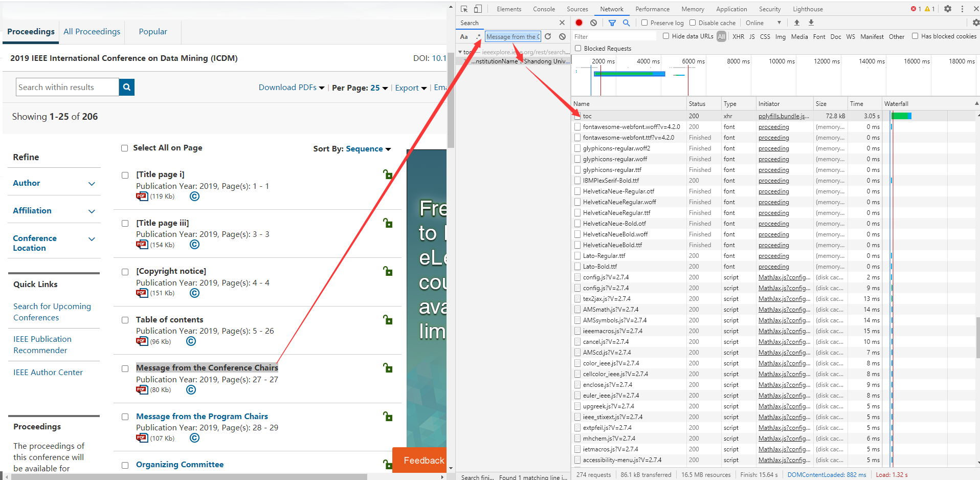Import HAR file with upload arrow
Viewport: 980px width, 480px height.
click(x=797, y=23)
